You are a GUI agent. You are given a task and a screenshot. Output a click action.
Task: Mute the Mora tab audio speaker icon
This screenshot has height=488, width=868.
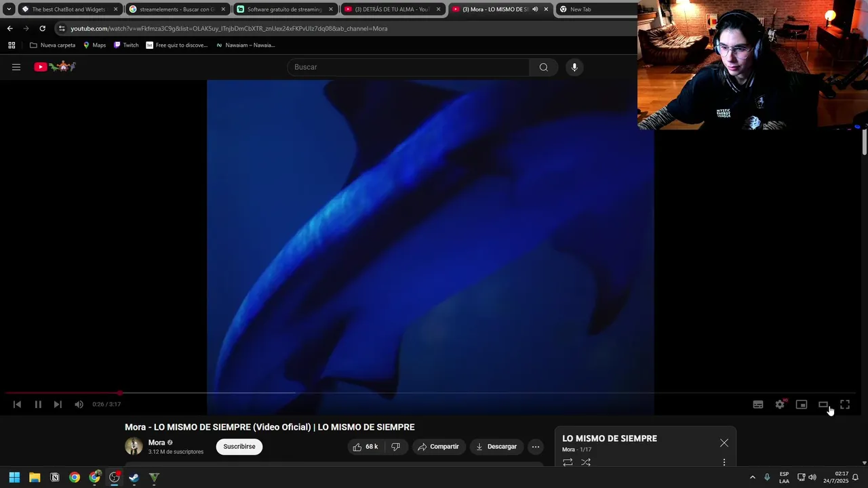pyautogui.click(x=535, y=9)
